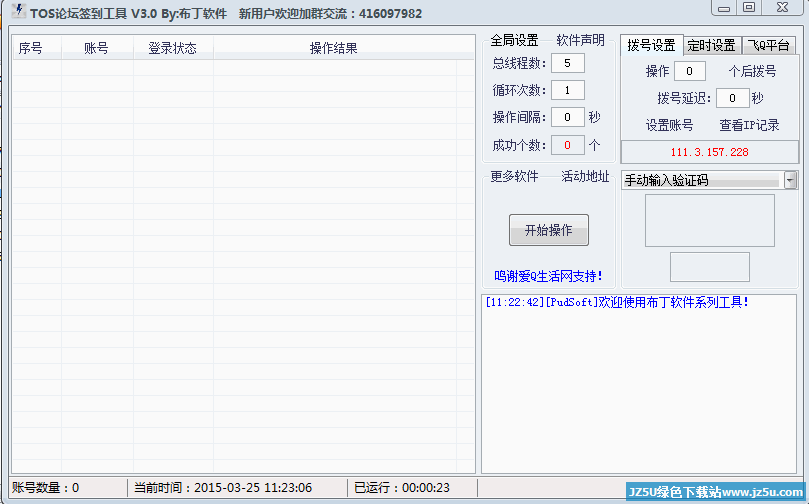Click the 循环次数 input field

[568, 90]
